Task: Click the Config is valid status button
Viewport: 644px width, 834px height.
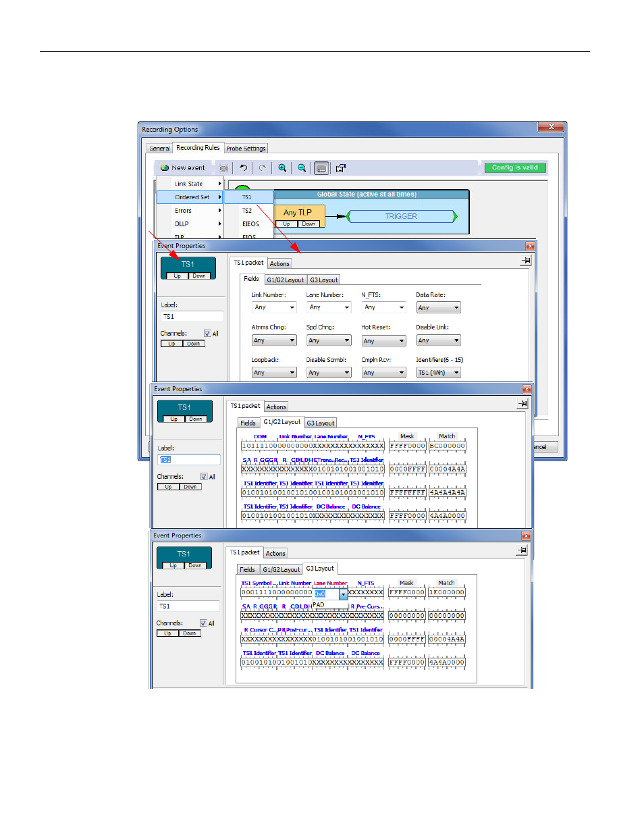Action: 515,168
